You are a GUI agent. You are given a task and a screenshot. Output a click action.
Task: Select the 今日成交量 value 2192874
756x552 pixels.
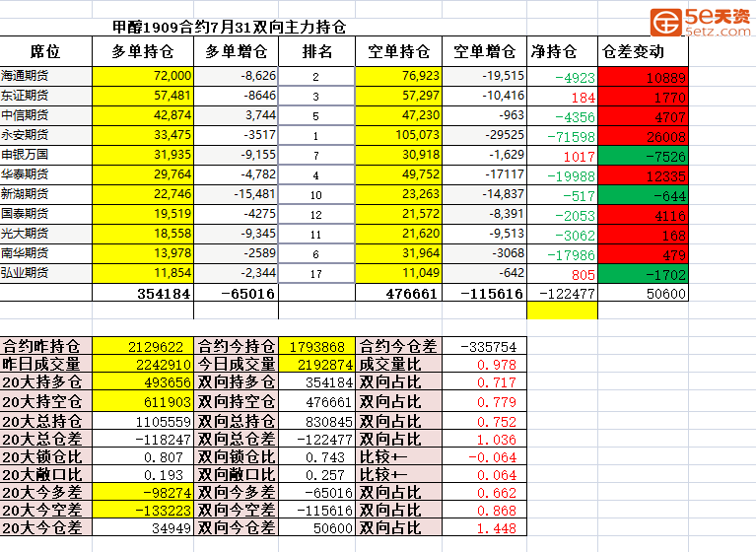[x=316, y=364]
